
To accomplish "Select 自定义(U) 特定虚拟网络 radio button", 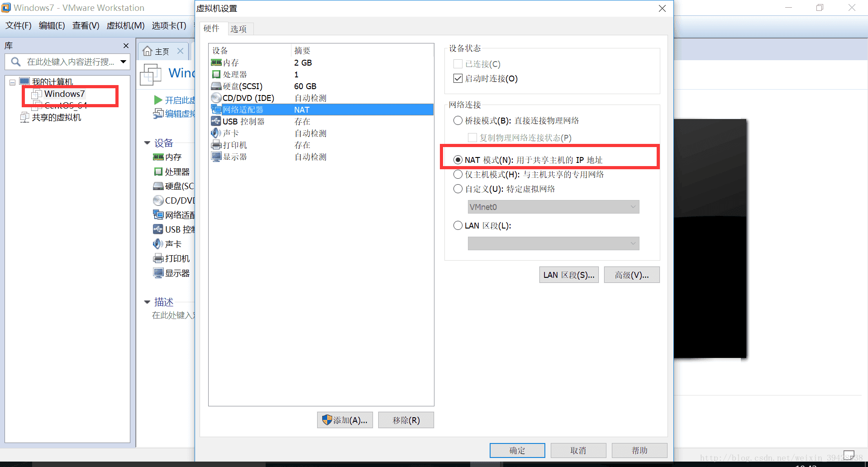I will [x=458, y=189].
